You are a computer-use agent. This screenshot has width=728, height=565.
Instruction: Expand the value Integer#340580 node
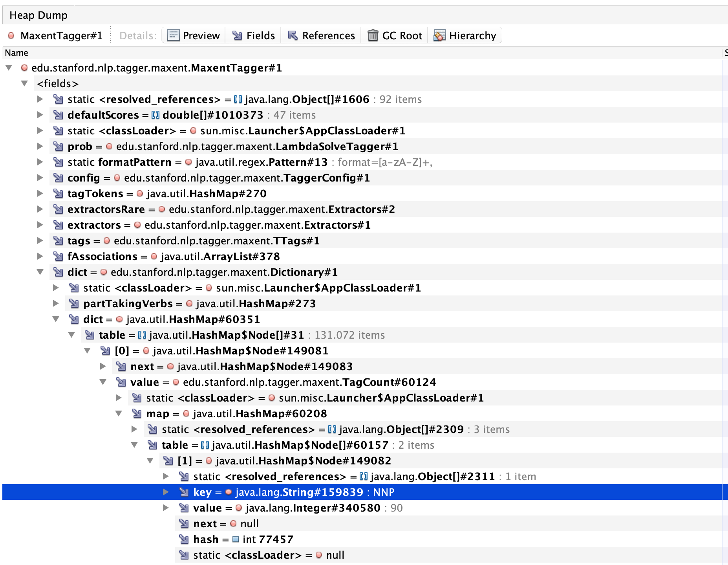click(165, 508)
